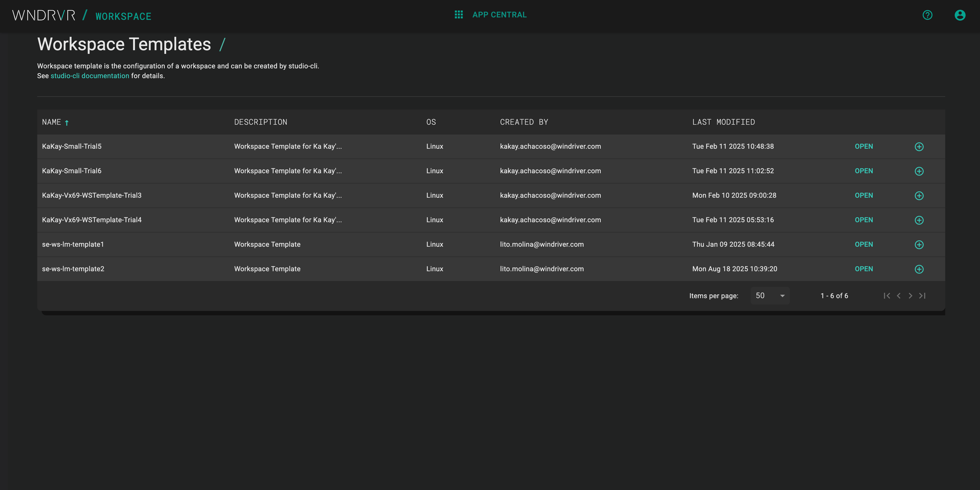Click the next page arrow icon
The image size is (980, 490).
(910, 296)
